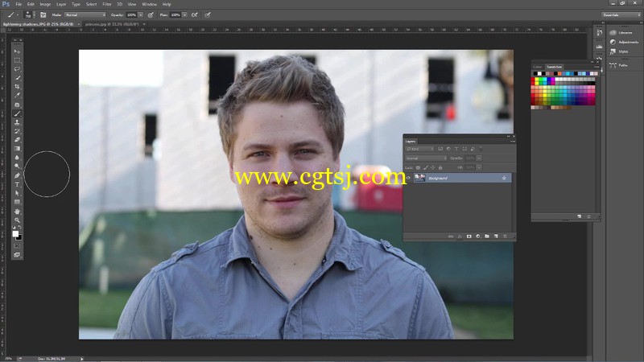Image resolution: width=644 pixels, height=362 pixels.
Task: Switch to princess.jpg document tab
Action: (112, 24)
